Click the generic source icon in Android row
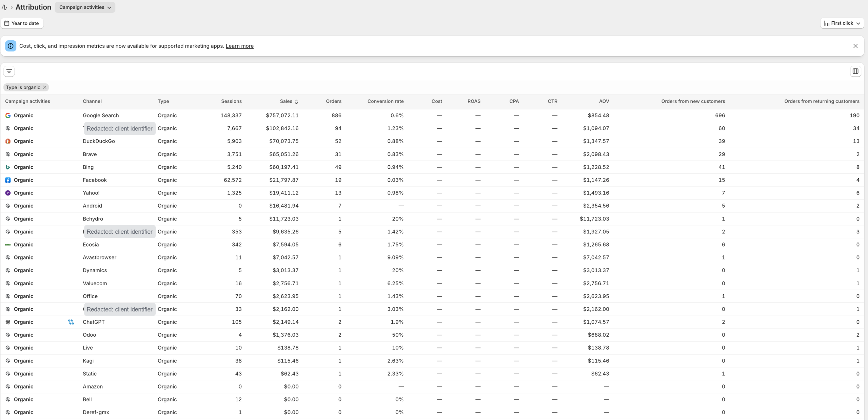Viewport: 868px width, 420px height. pos(8,206)
